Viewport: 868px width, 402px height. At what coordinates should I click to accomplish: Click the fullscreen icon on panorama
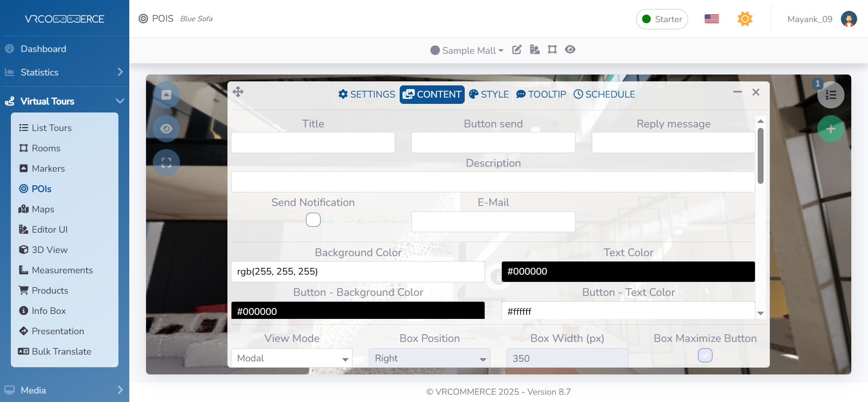point(166,163)
